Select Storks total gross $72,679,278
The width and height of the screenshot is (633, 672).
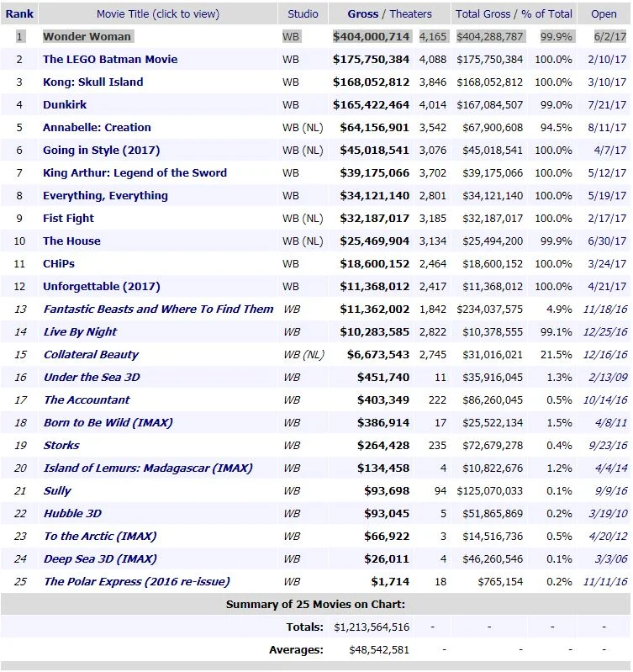tap(493, 445)
